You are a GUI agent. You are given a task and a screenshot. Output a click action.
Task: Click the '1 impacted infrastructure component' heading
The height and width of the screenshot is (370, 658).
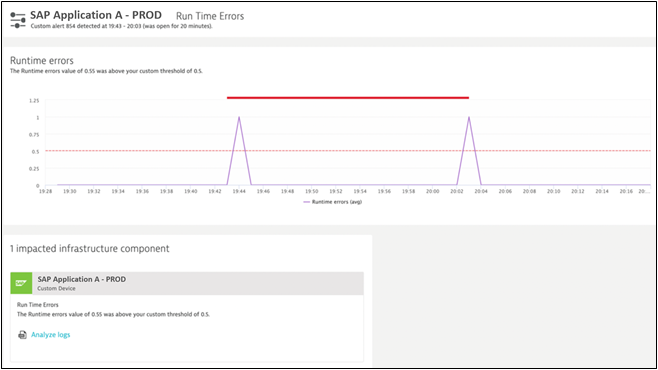(x=89, y=248)
